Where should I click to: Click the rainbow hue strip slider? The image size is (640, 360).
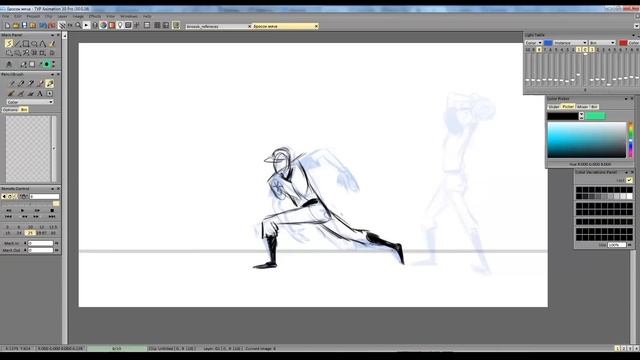(631, 140)
